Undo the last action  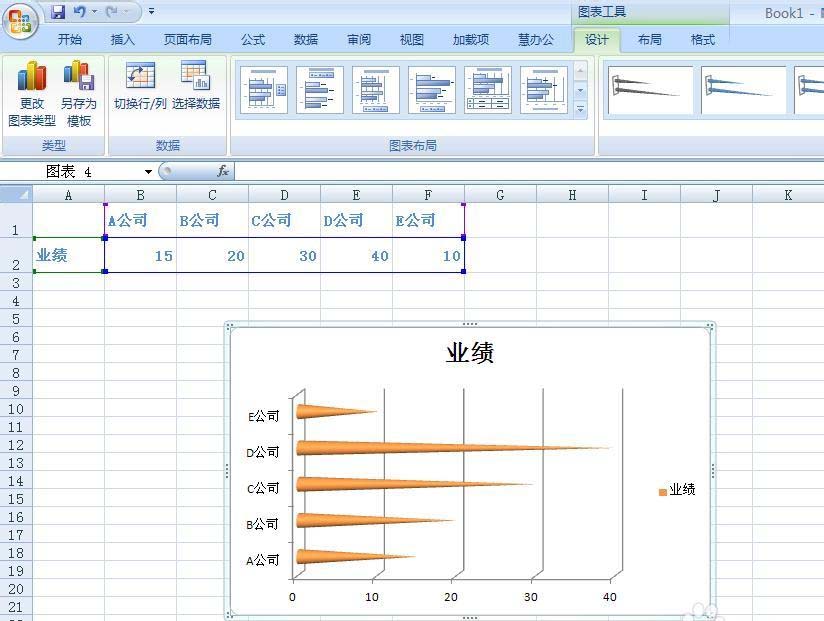point(80,12)
